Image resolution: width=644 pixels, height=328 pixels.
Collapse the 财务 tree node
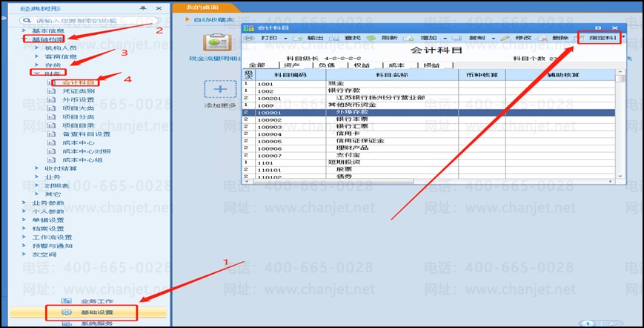point(36,73)
